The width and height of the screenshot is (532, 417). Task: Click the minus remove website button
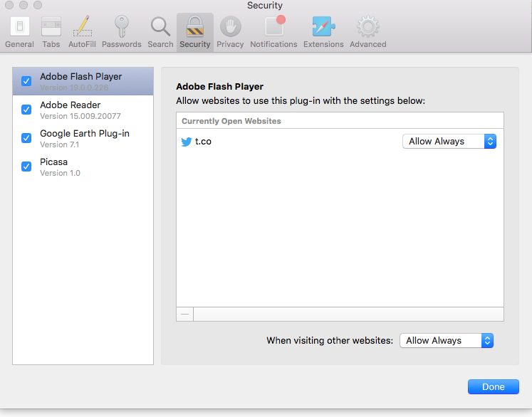(x=185, y=315)
